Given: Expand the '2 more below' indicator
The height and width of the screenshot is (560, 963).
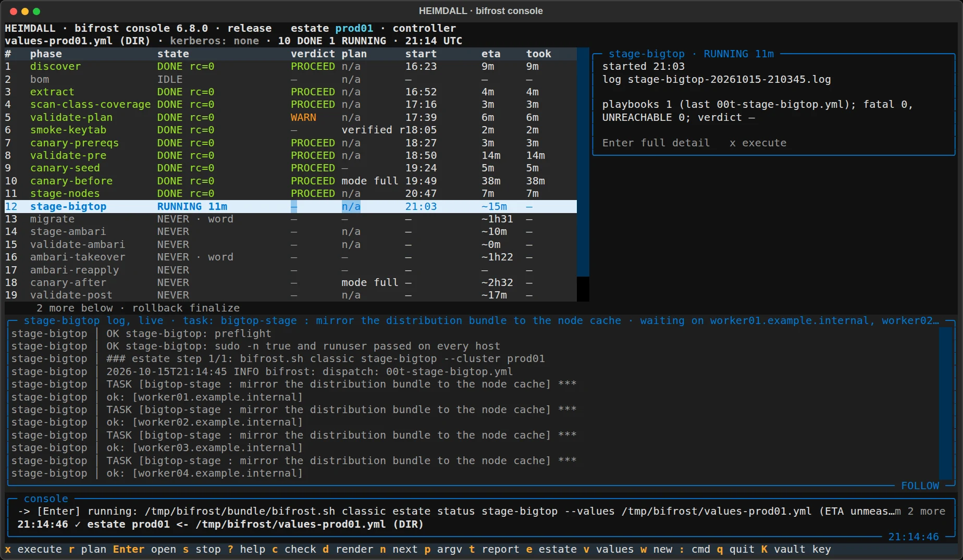Looking at the screenshot, I should (x=75, y=308).
